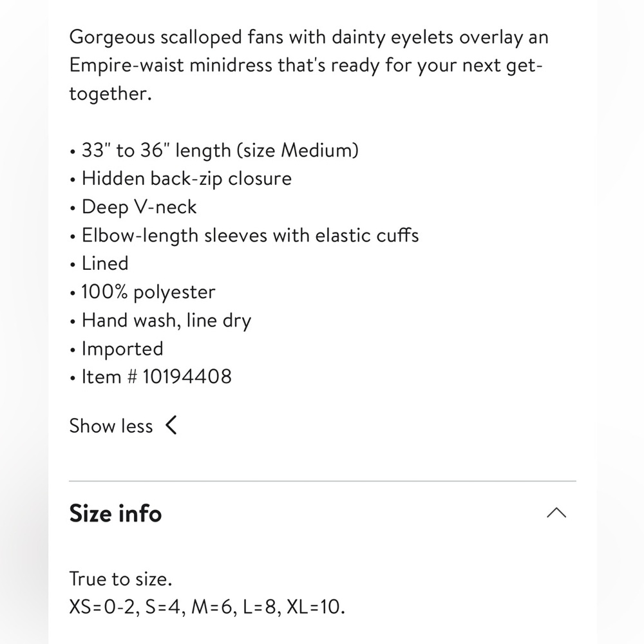Image resolution: width=644 pixels, height=644 pixels.
Task: Click the Hand wash, line dry text
Action: (x=166, y=320)
